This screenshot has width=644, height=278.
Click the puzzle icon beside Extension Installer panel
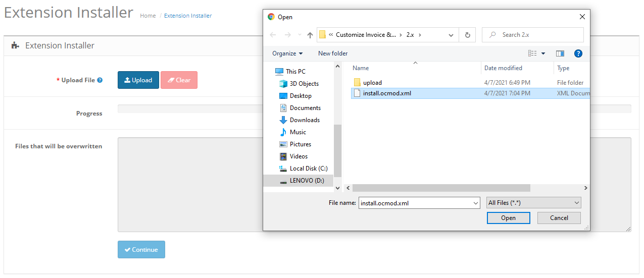coord(16,45)
